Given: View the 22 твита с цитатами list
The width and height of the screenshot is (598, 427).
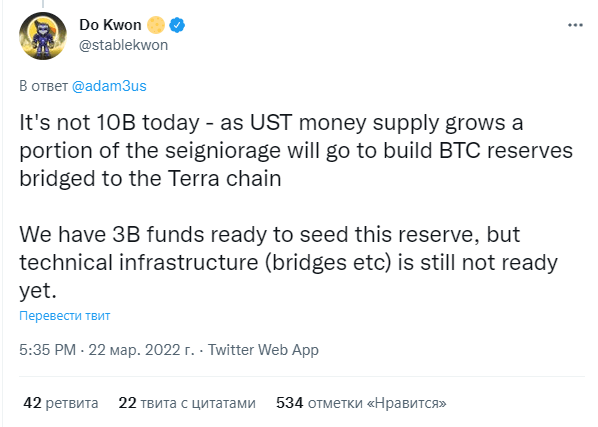Looking at the screenshot, I should 187,403.
